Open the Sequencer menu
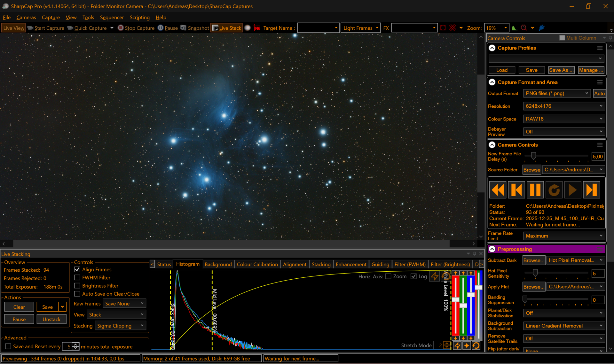Image resolution: width=614 pixels, height=364 pixels. 112,18
